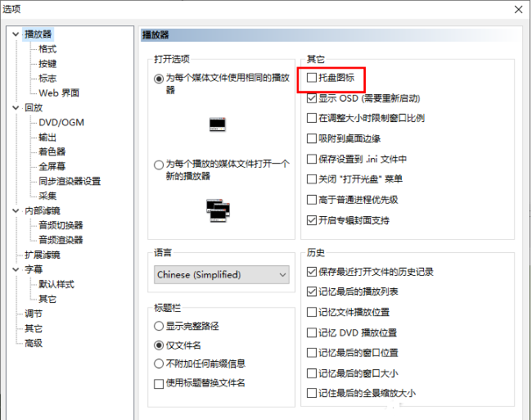The width and height of the screenshot is (532, 420).
Task: Collapse the 字幕 tree node
Action: (x=16, y=269)
